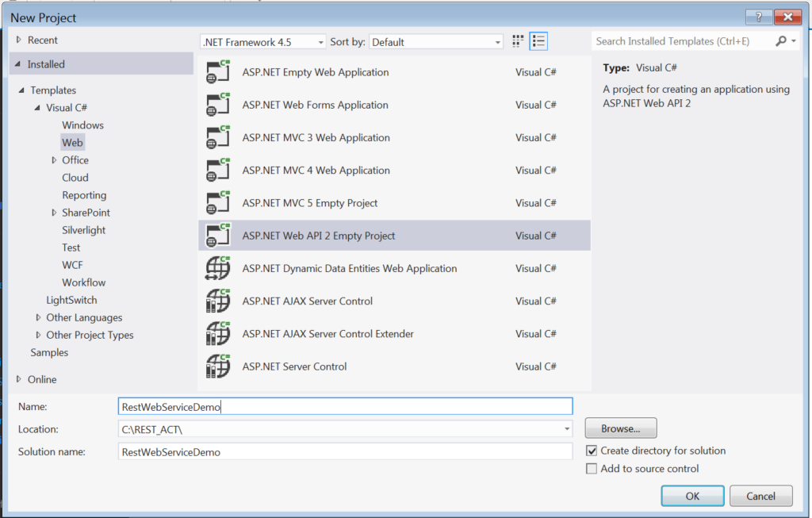Click the ASP.NET MVC 5 Empty Project icon
The width and height of the screenshot is (812, 518).
coord(218,202)
